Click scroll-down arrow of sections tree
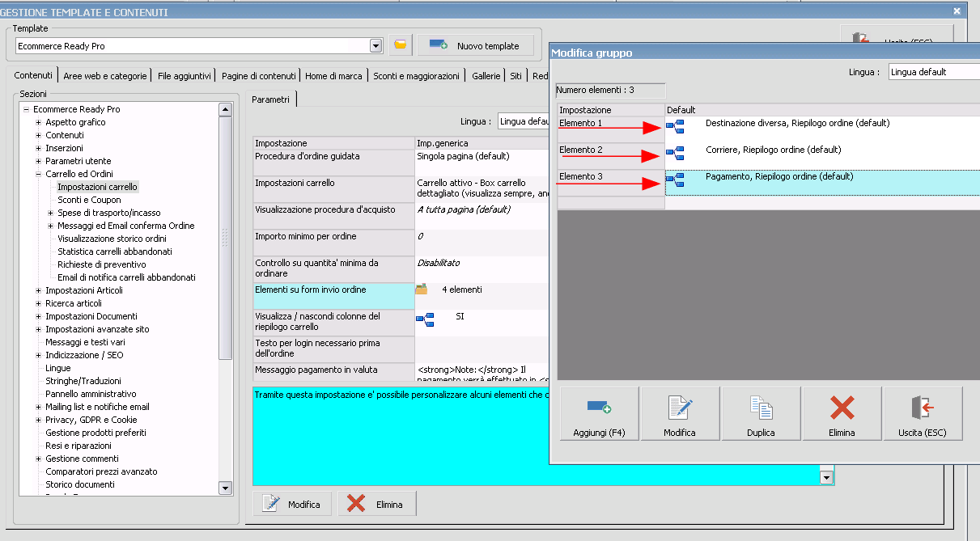This screenshot has height=541, width=980. coord(225,488)
